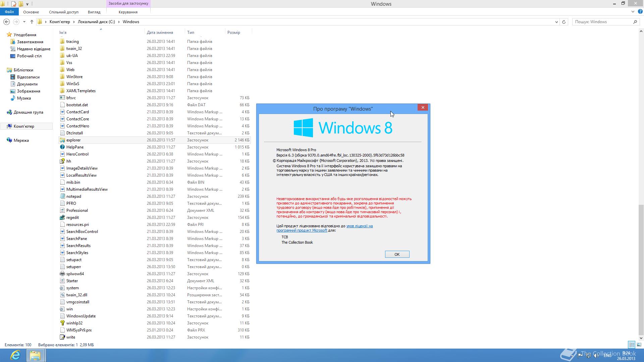
Task: Select the splwow64 printer icon
Action: [62, 274]
